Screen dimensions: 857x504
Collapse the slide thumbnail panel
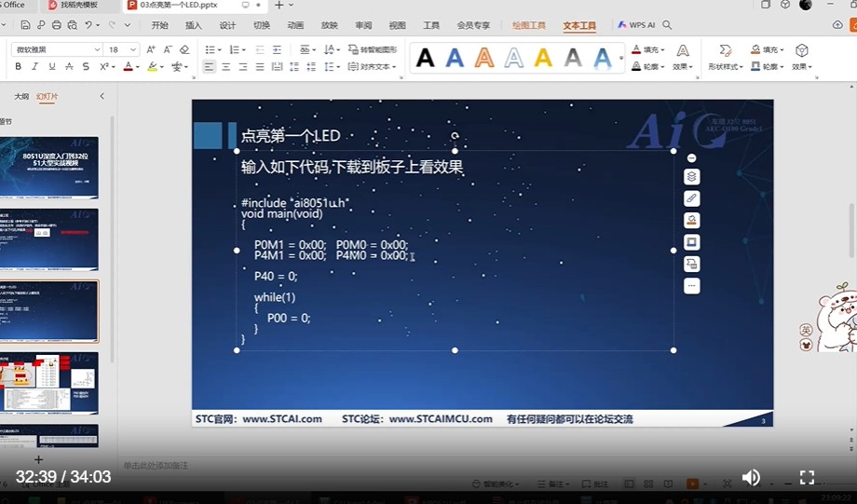pos(102,96)
